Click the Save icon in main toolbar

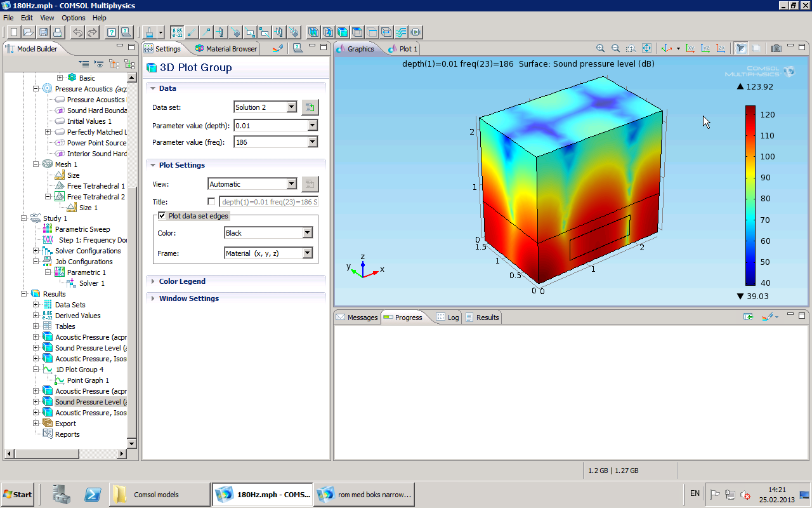[44, 32]
